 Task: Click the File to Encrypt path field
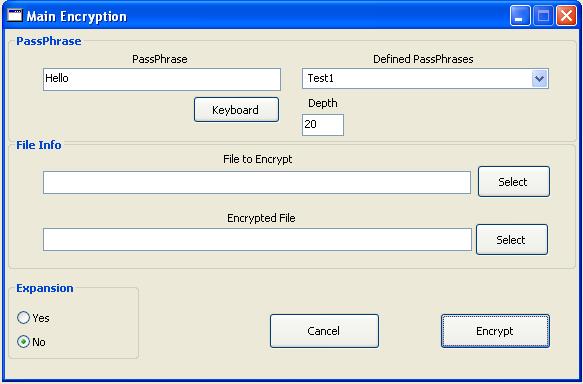257,183
